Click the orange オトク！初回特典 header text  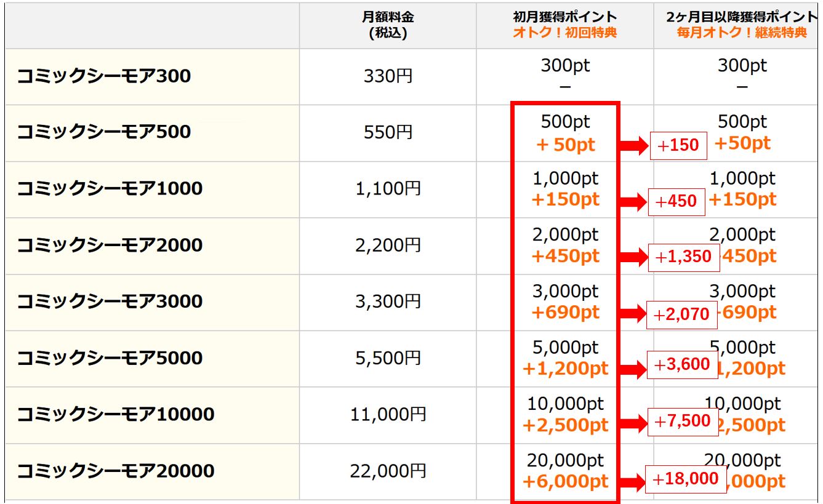(565, 33)
